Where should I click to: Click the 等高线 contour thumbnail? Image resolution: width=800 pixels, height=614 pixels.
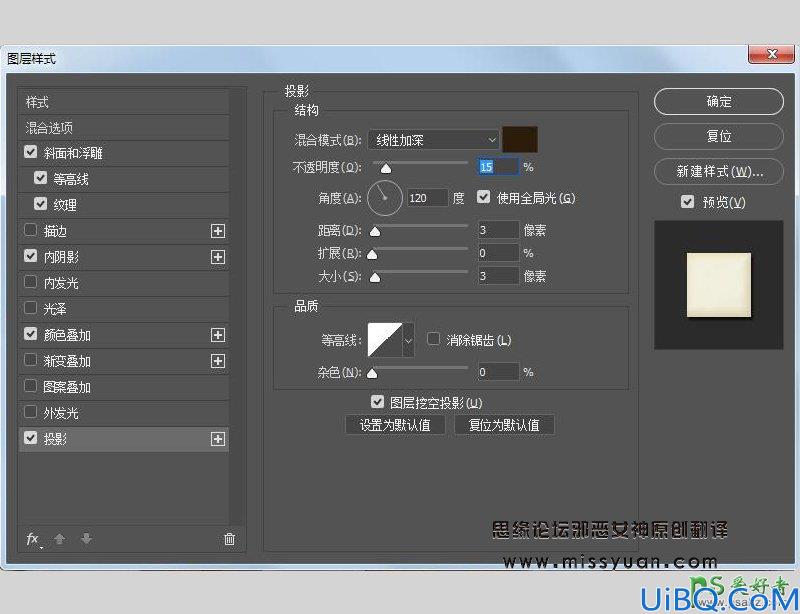(385, 340)
